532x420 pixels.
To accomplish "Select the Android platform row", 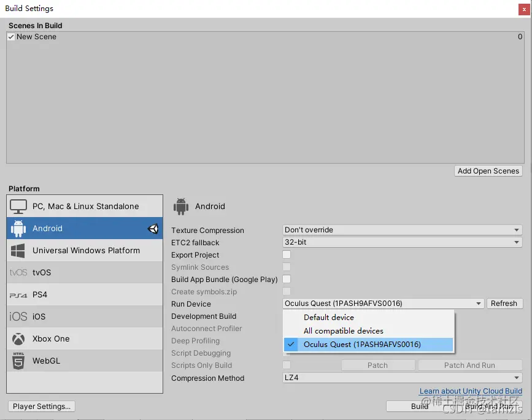I will (x=85, y=228).
